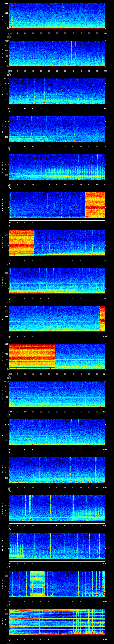Open the 9:06:00 spectrogram panel

[x=57, y=205]
